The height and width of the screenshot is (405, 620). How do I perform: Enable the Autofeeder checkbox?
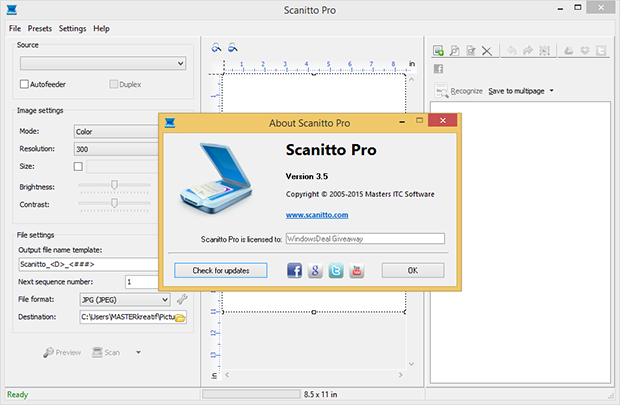tap(24, 84)
